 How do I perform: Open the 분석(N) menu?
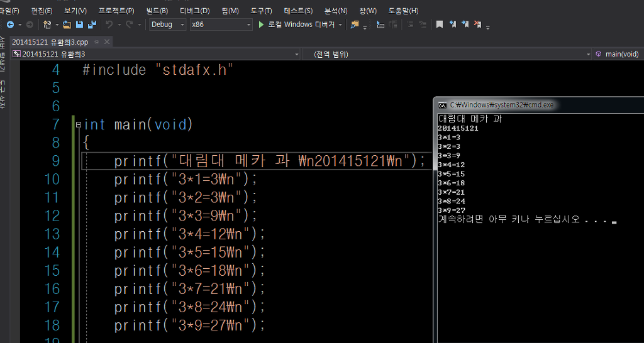point(336,11)
